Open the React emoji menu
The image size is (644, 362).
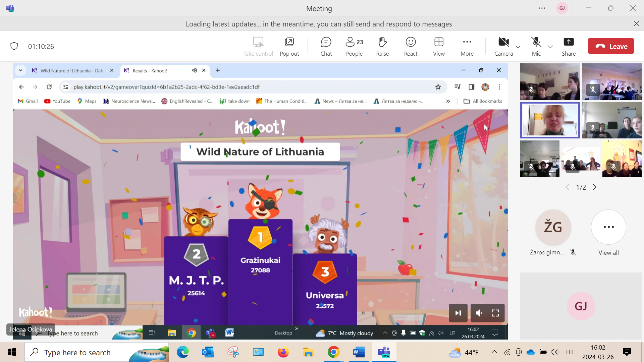(411, 46)
